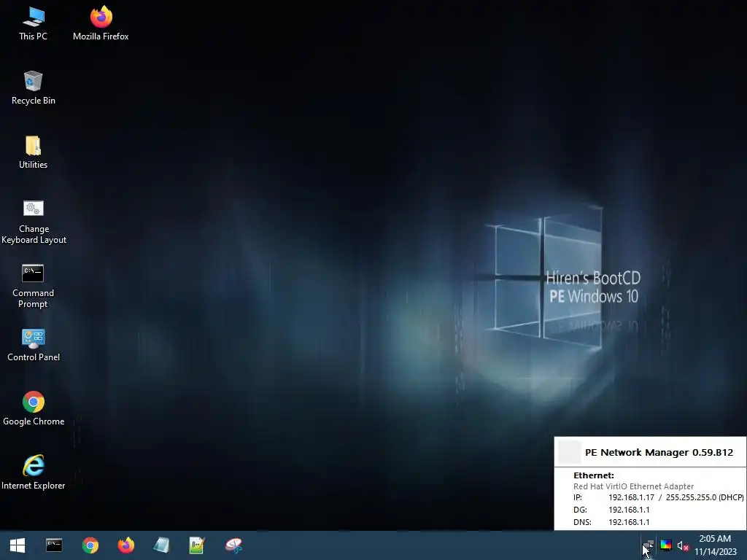Click Chrome icon in the taskbar
The height and width of the screenshot is (560, 747).
click(90, 545)
